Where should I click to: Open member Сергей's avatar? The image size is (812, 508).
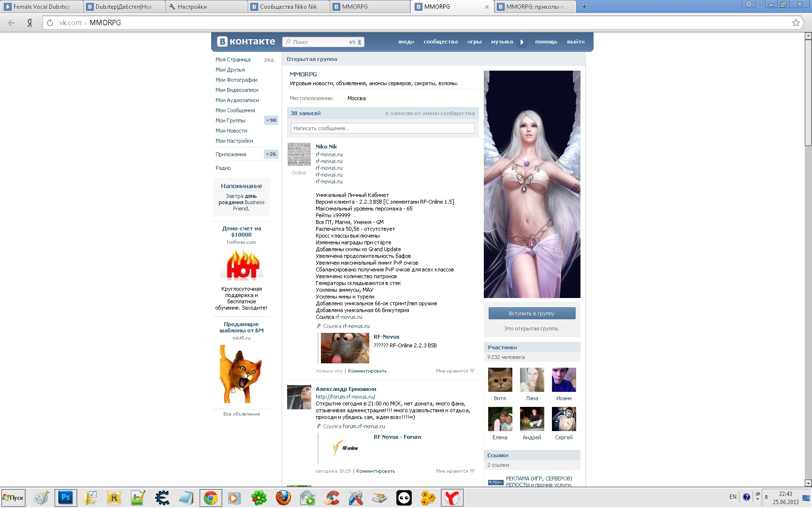(564, 419)
